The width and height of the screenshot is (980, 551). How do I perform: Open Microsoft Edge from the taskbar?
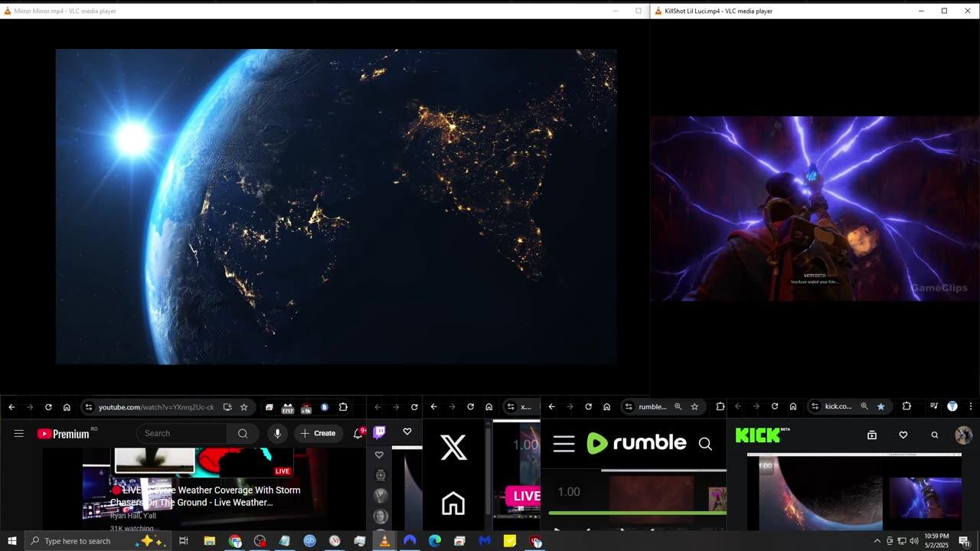(x=435, y=541)
